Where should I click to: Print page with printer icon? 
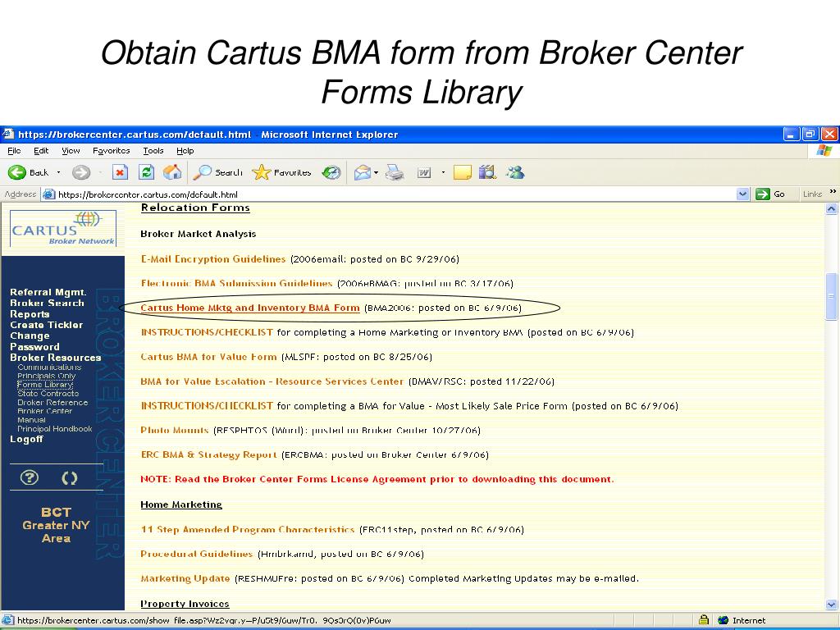tap(395, 172)
